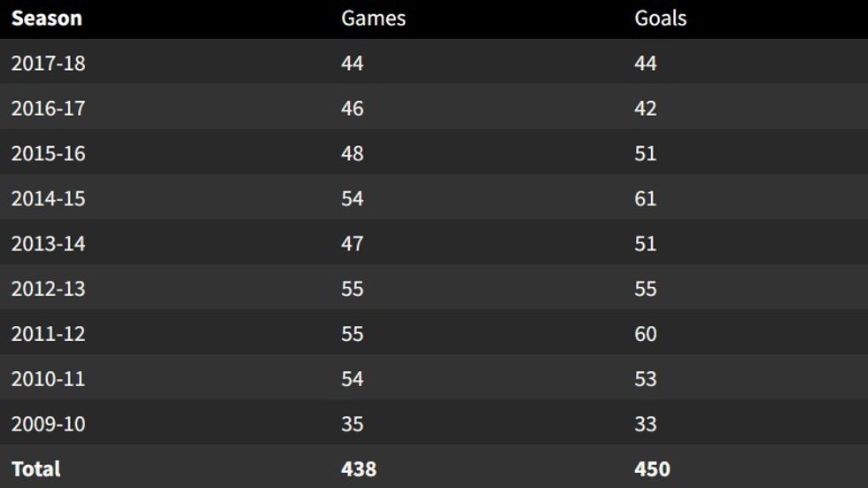Click the Games column header
Image resolution: width=868 pixels, height=488 pixels.
[373, 19]
